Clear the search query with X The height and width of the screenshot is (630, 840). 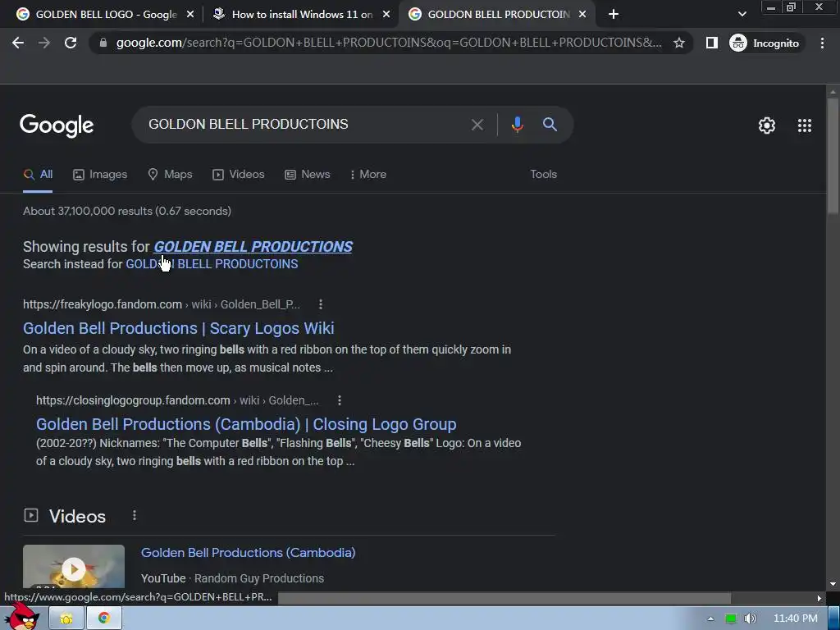[477, 125]
